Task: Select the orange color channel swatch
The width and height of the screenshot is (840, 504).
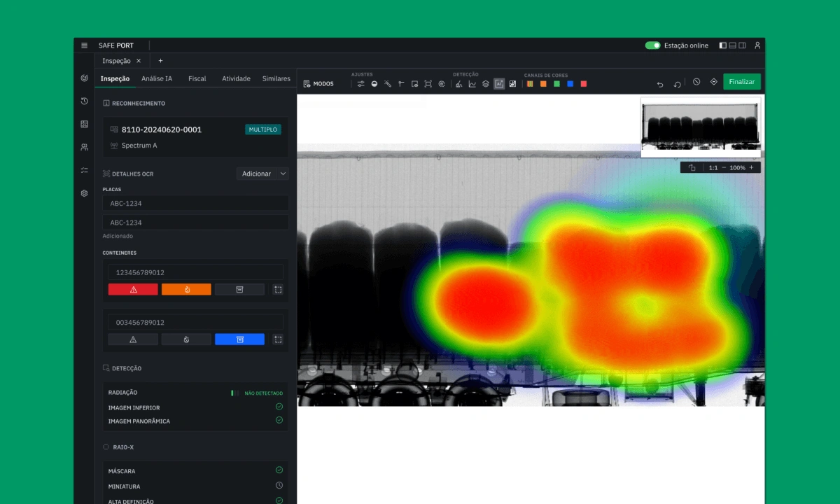Action: coord(543,84)
